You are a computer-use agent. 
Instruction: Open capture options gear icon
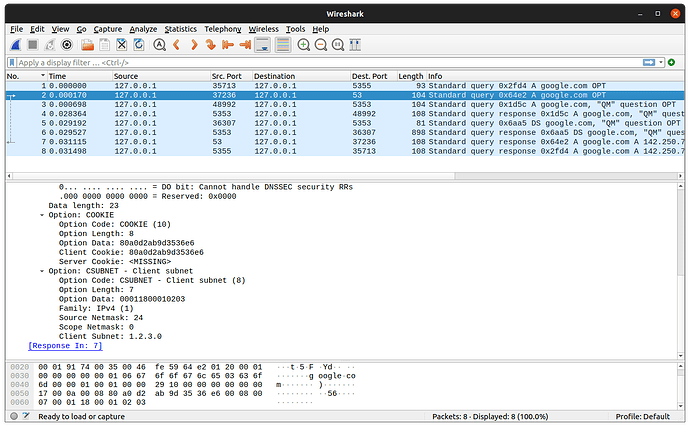(67, 45)
